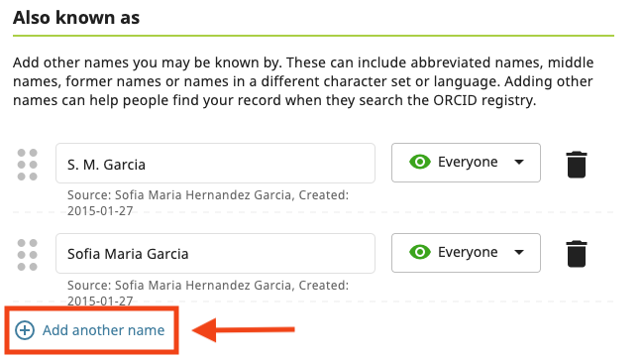This screenshot has height=360, width=644.
Task: Click the Also known as heading
Action: (x=76, y=18)
